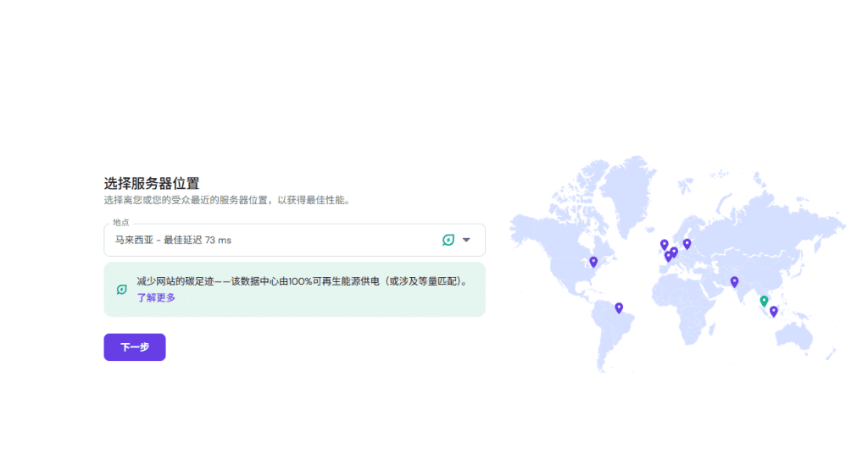Choose the Lithuania pin near the Baltic

point(687,244)
